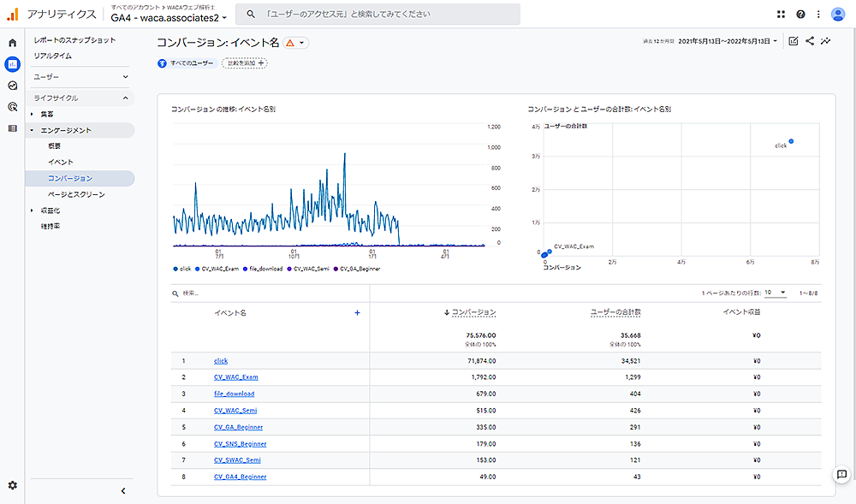
Task: Expand the 収益化 section in sidebar
Action: [x=50, y=210]
